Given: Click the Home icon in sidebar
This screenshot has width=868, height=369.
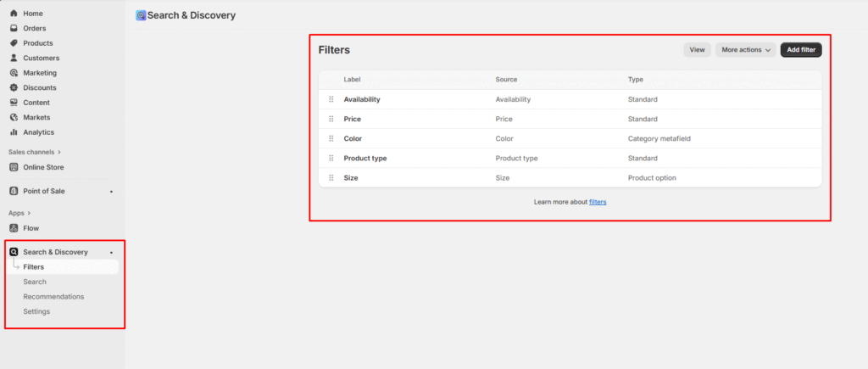Looking at the screenshot, I should (14, 14).
